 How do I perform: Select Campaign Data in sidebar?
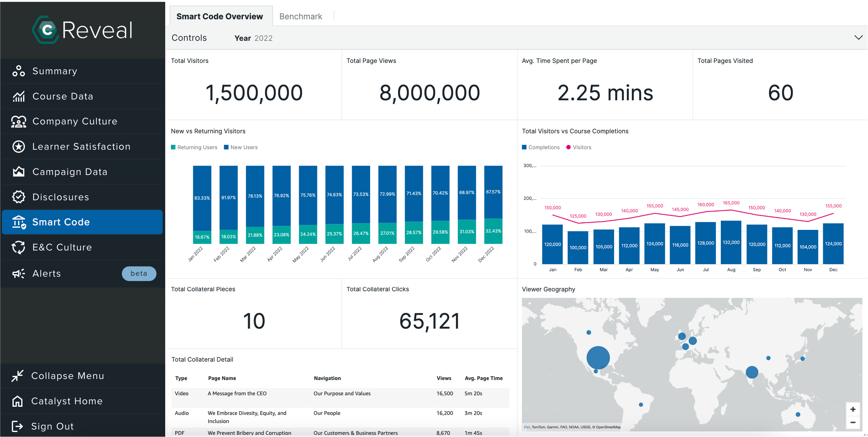(82, 172)
